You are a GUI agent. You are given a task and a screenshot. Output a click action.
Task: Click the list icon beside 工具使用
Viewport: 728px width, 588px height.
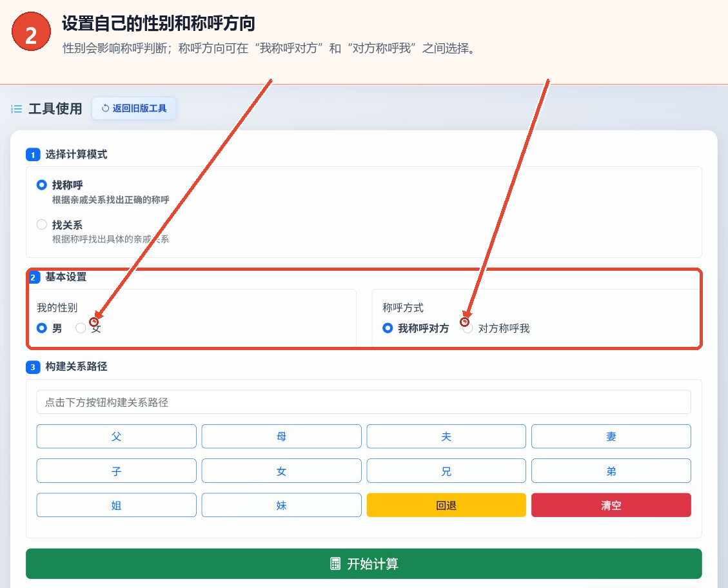17,109
